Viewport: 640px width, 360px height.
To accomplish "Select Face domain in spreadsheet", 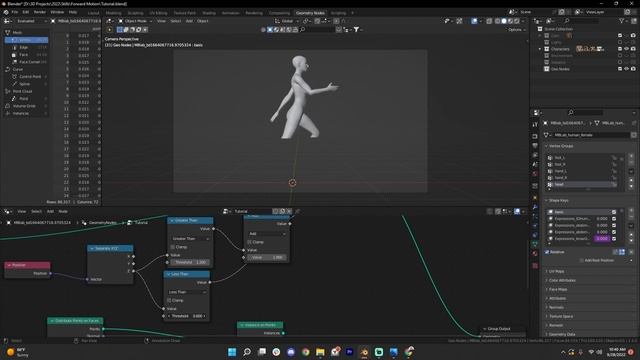I will point(27,55).
